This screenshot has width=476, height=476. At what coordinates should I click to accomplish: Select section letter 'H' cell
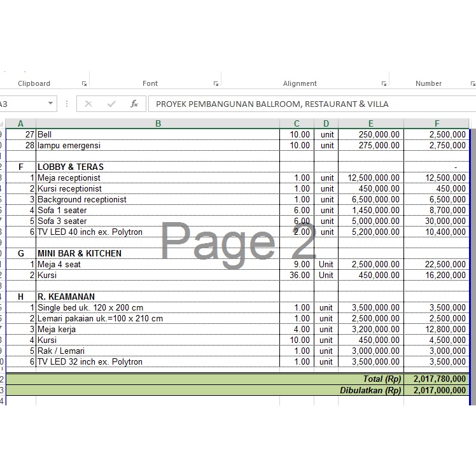(x=20, y=297)
